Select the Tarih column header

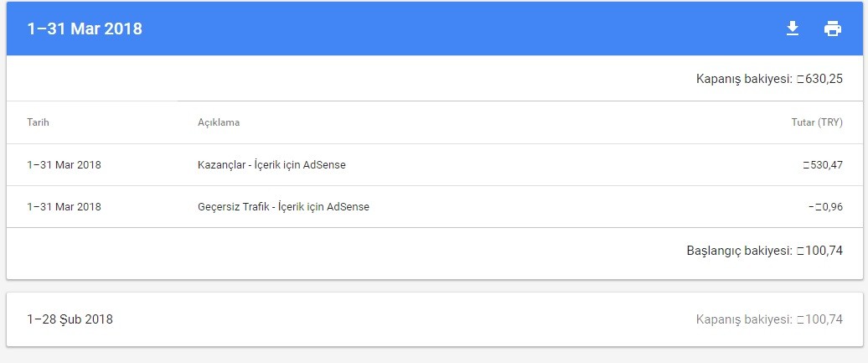coord(39,122)
